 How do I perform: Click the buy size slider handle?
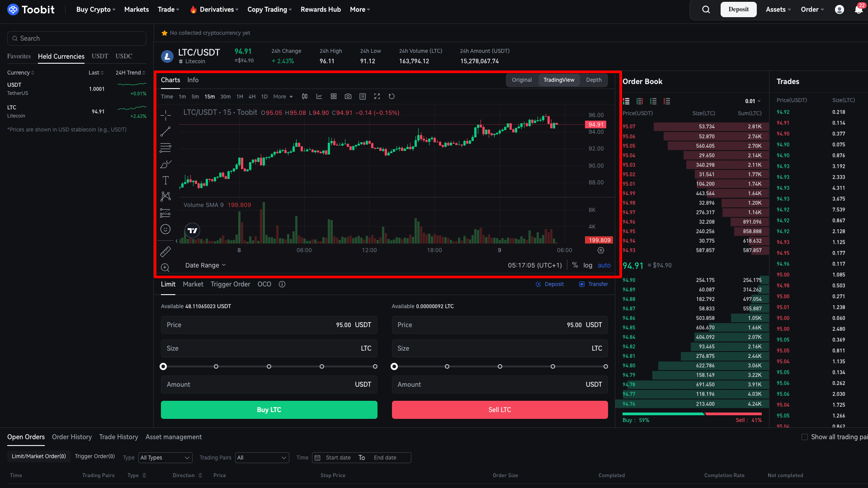[163, 366]
